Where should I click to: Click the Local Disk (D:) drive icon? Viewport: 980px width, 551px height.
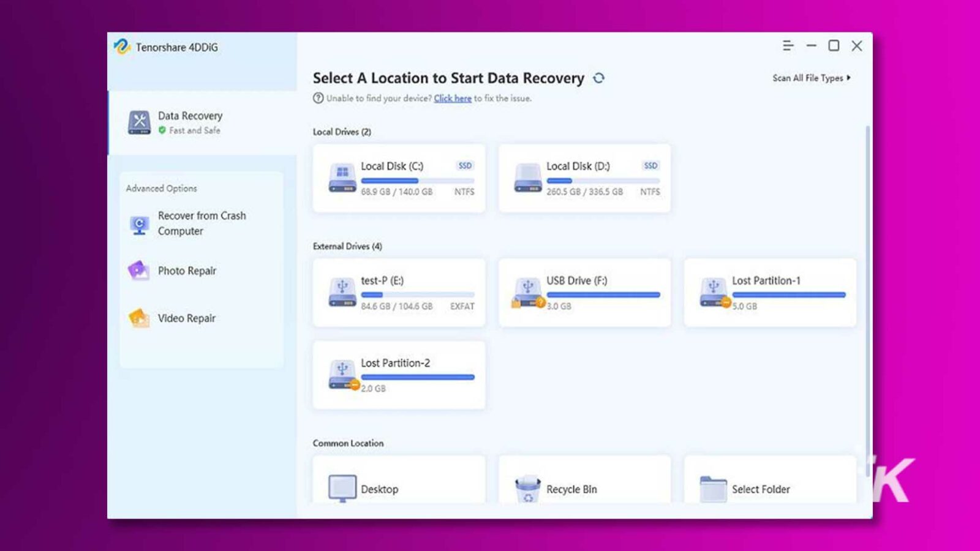coord(528,178)
